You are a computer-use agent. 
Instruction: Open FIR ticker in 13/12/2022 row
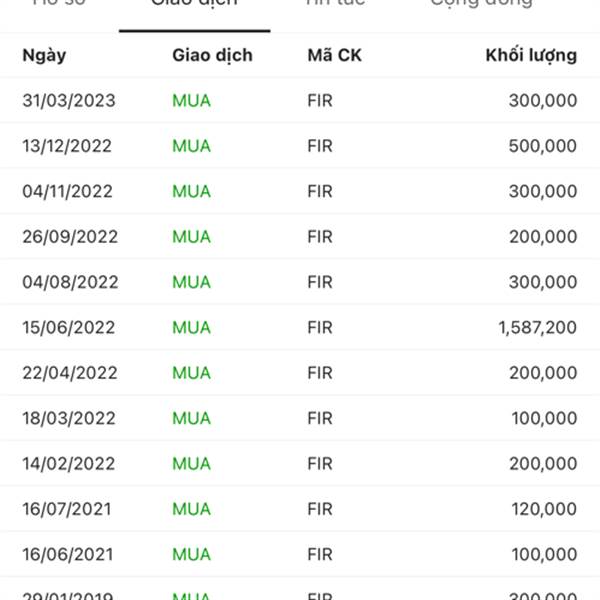click(x=320, y=146)
